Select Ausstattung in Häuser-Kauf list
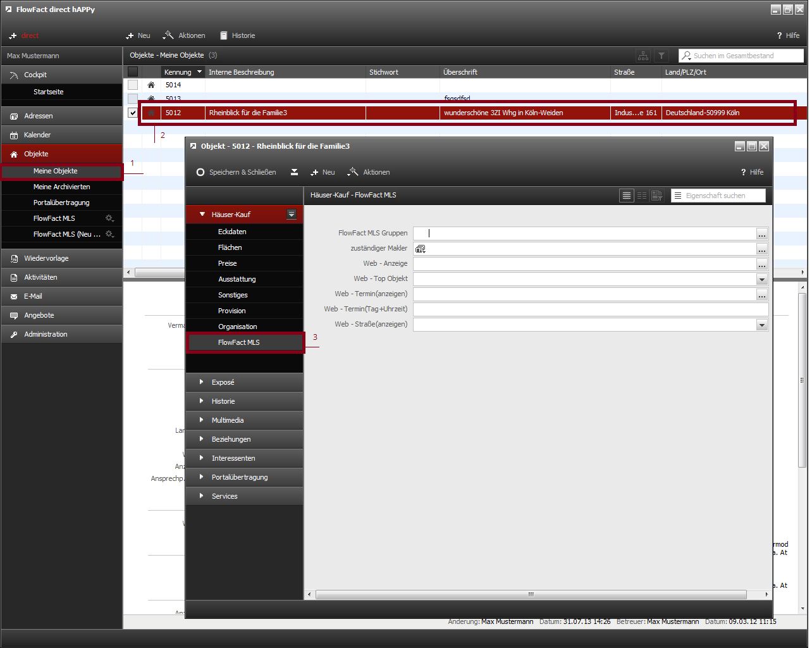812x648 pixels. 245,279
